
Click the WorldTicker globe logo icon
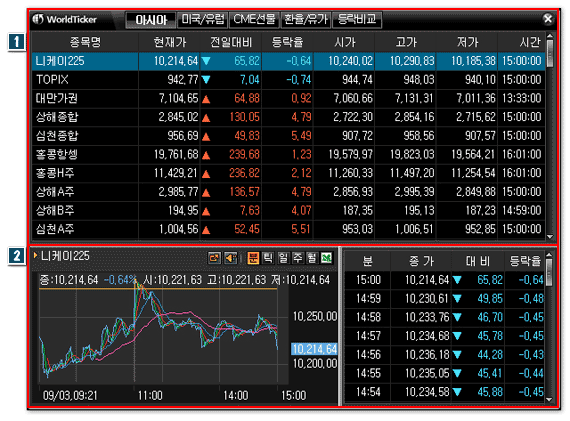coord(38,19)
